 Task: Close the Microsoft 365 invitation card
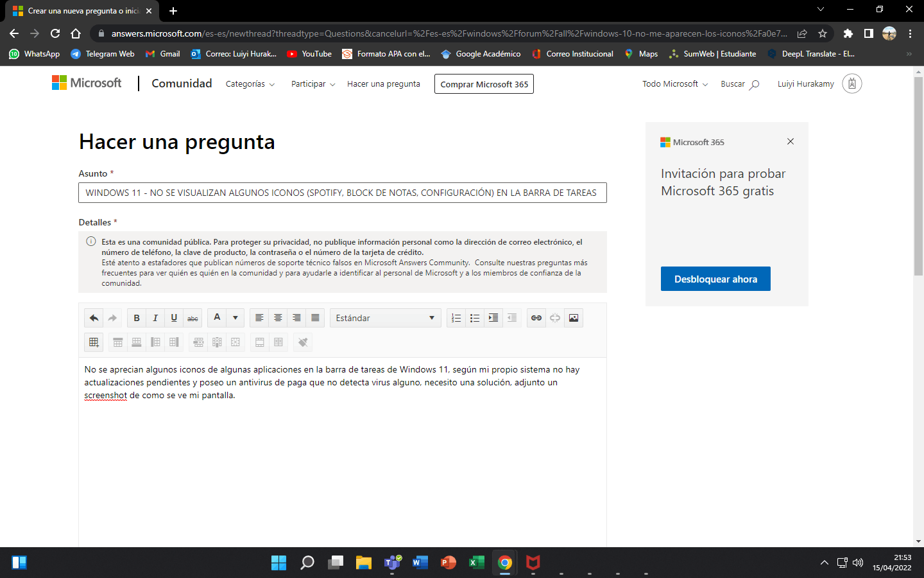[x=791, y=141]
